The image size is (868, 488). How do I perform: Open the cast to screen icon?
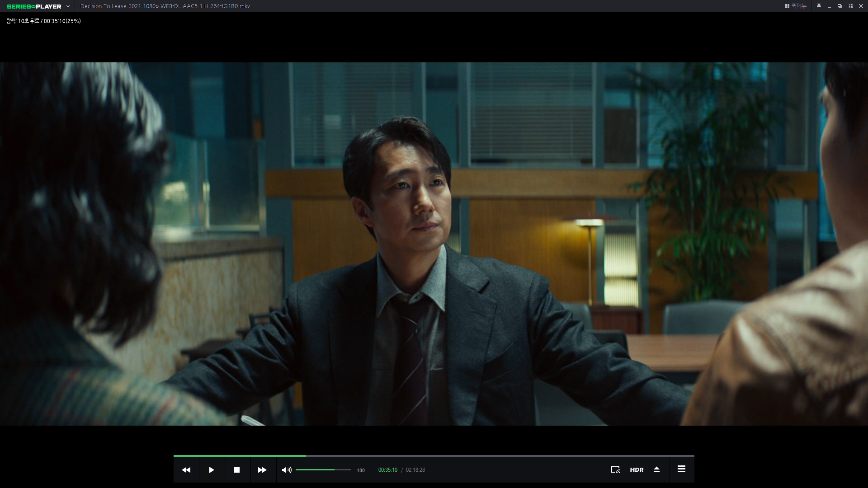click(615, 470)
